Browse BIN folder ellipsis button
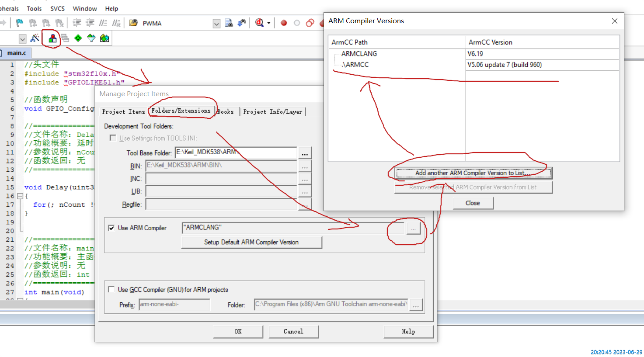 [x=305, y=166]
